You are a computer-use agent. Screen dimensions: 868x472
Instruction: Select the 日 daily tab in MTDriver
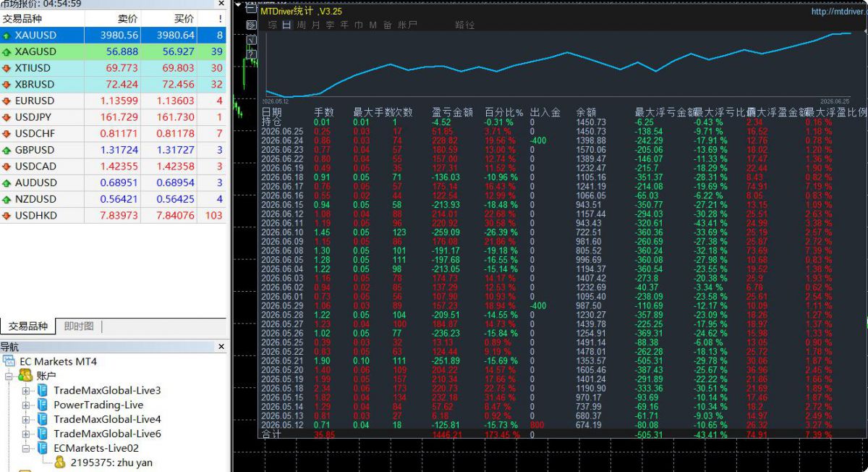coord(287,25)
